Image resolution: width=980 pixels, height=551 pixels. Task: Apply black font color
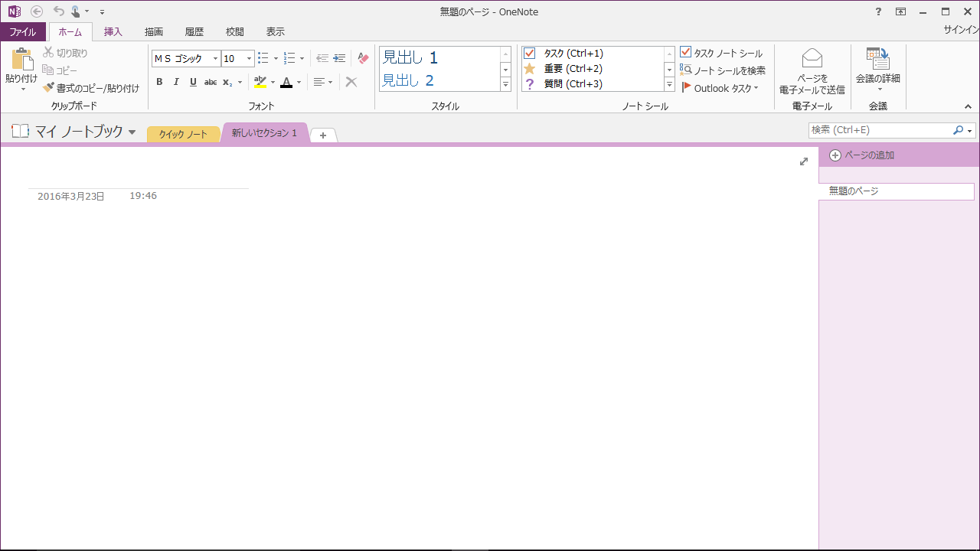286,82
